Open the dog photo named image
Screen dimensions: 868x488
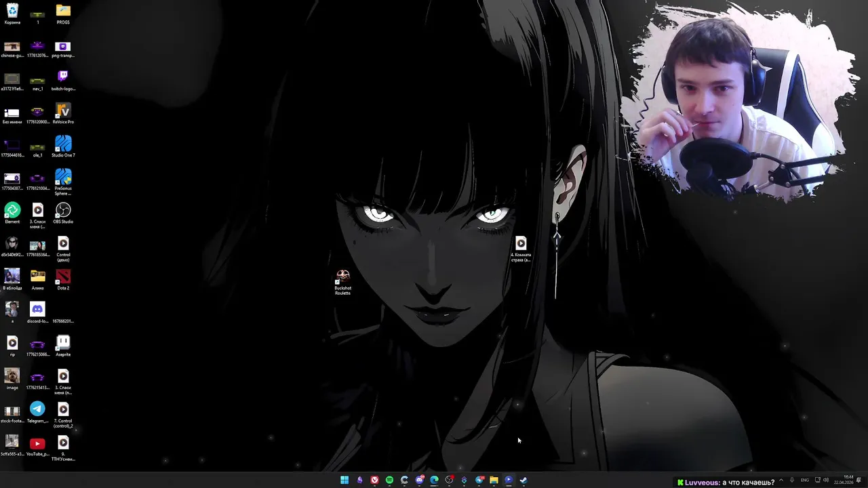click(x=12, y=380)
